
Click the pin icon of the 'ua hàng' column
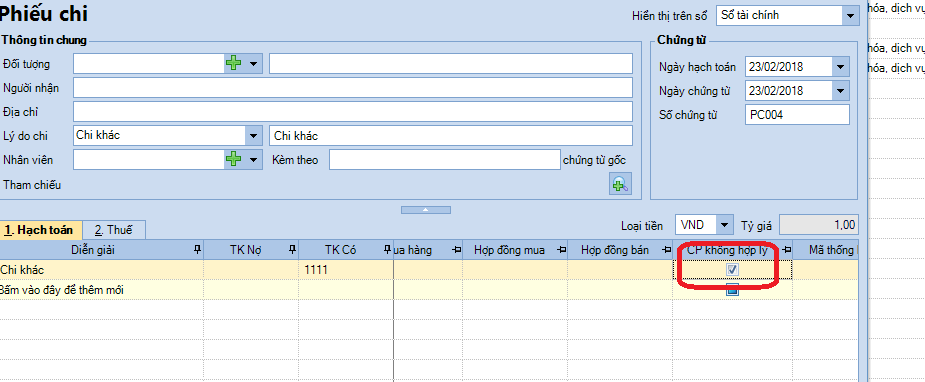click(x=457, y=250)
